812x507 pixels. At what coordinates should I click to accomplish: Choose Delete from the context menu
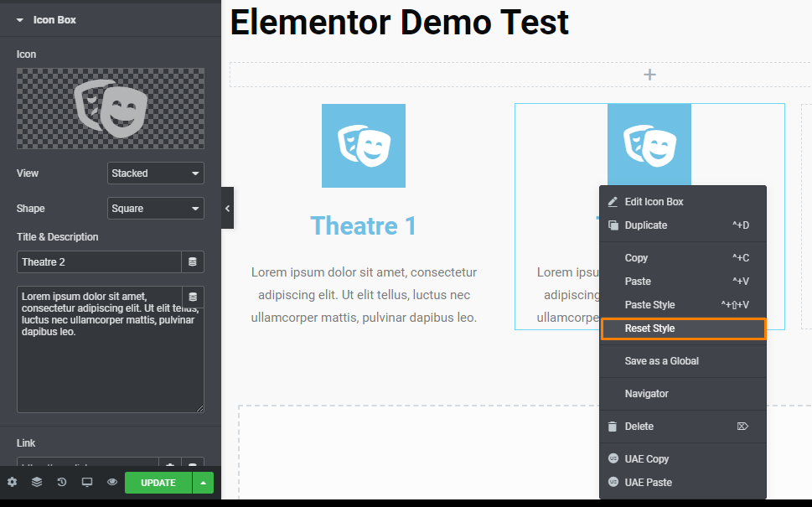coord(683,427)
